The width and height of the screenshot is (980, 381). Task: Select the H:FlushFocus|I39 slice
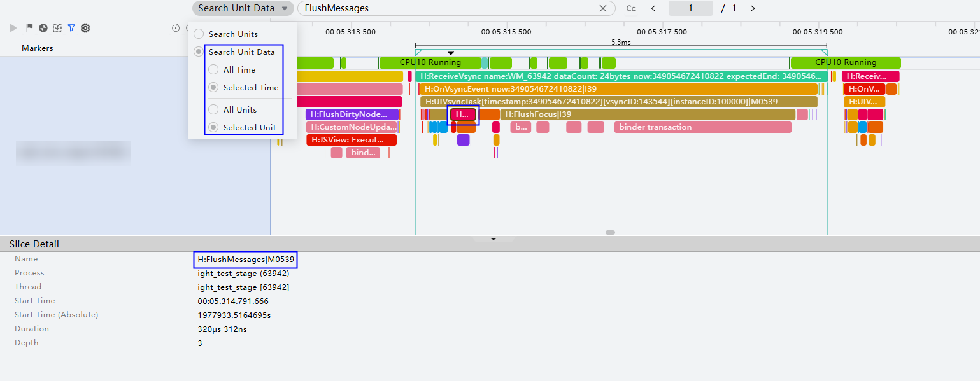pyautogui.click(x=648, y=114)
